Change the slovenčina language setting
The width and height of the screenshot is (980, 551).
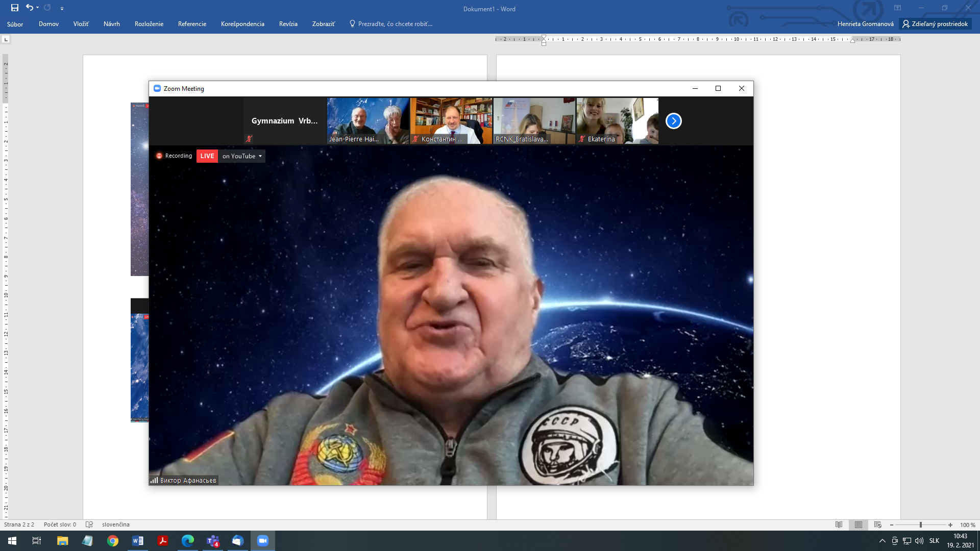point(116,524)
